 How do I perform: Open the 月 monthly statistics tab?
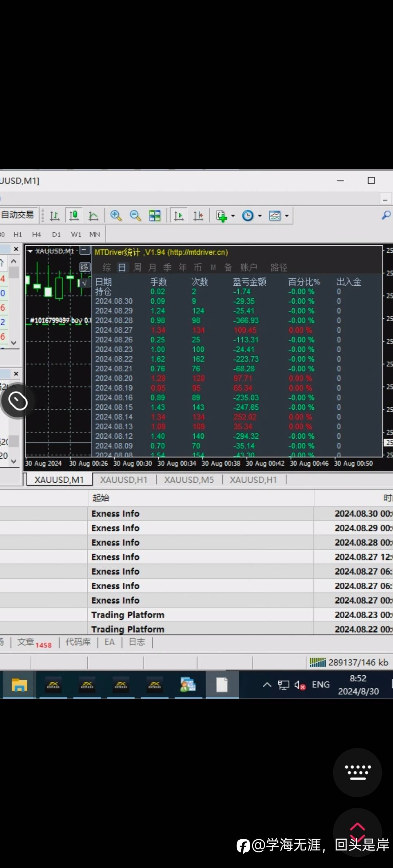pyautogui.click(x=152, y=268)
